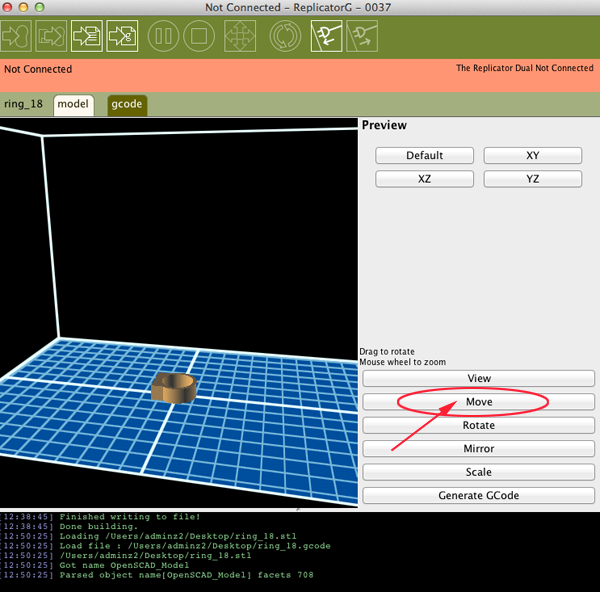Image resolution: width=600 pixels, height=592 pixels.
Task: Click the Reset machine circular-arrows icon
Action: (285, 36)
